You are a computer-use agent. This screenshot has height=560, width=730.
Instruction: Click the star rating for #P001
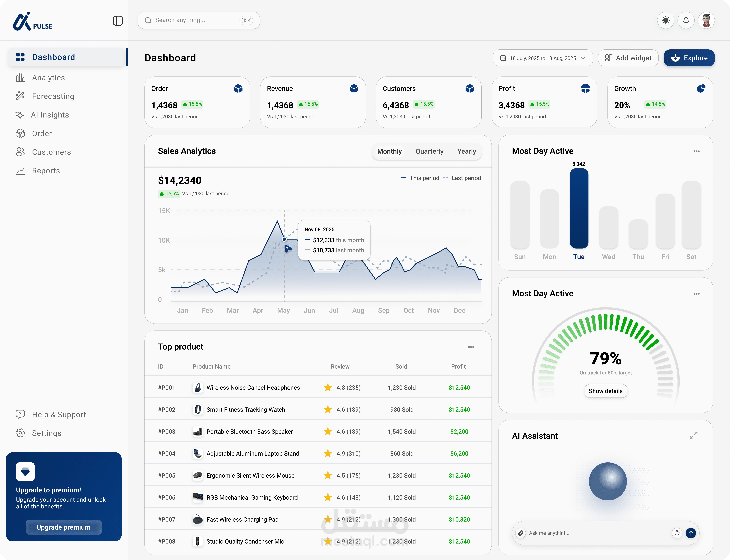pos(328,387)
